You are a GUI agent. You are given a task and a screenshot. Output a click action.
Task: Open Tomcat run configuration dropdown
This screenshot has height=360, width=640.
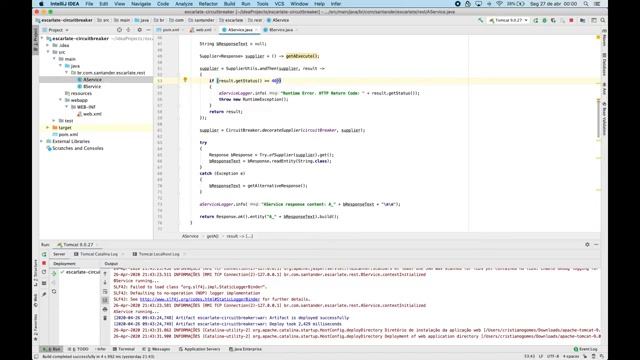pyautogui.click(x=509, y=20)
